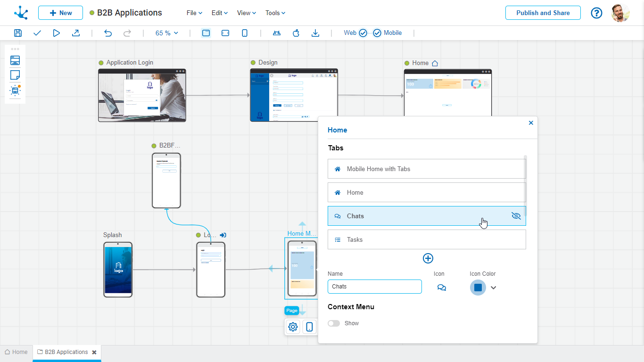Click the blue Icon Color swatch

(478, 288)
